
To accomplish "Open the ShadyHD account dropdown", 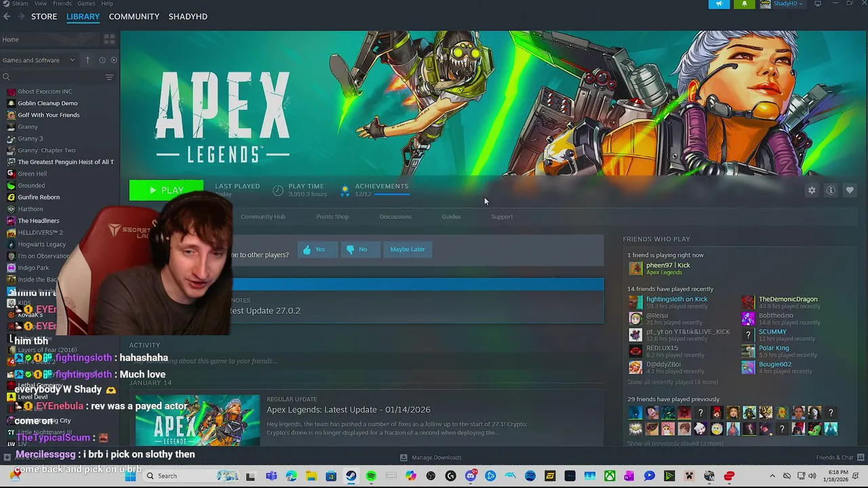I will (782, 4).
